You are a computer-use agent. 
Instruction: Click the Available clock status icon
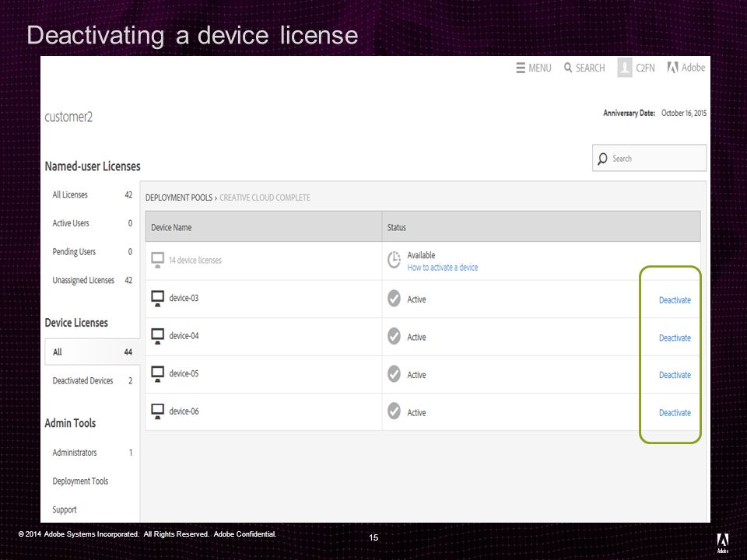point(394,260)
